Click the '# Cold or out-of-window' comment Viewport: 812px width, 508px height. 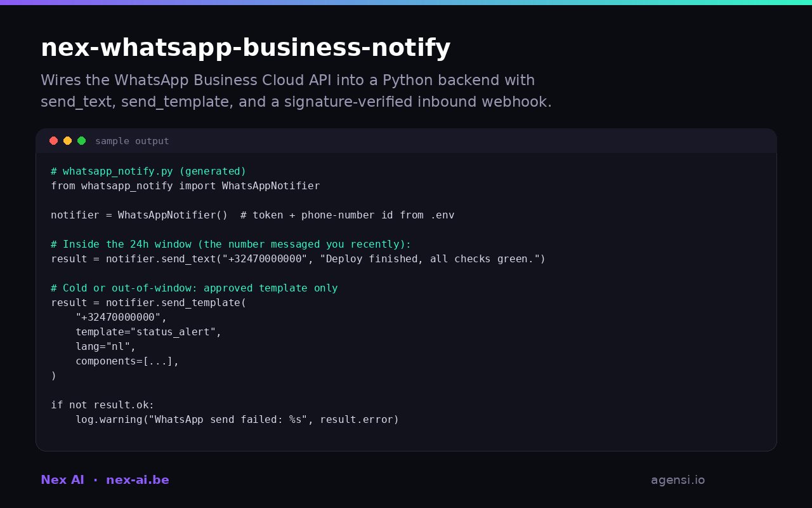pos(194,288)
